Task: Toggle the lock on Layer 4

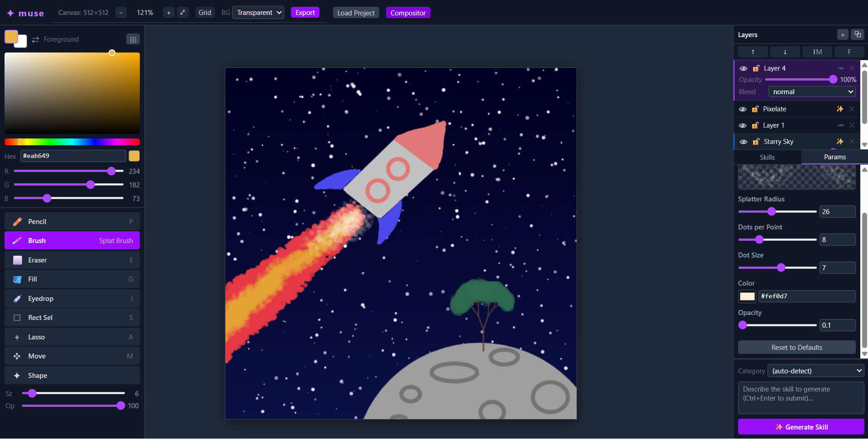Action: [756, 68]
